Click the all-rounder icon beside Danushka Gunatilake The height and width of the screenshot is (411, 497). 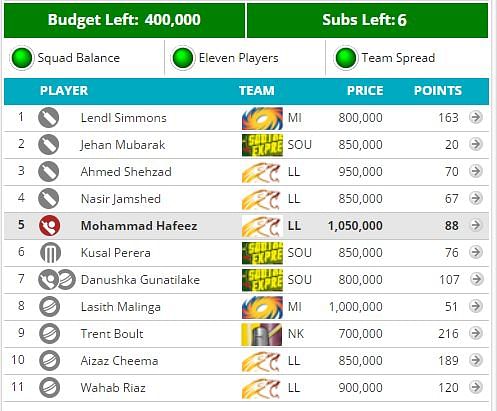coord(57,279)
